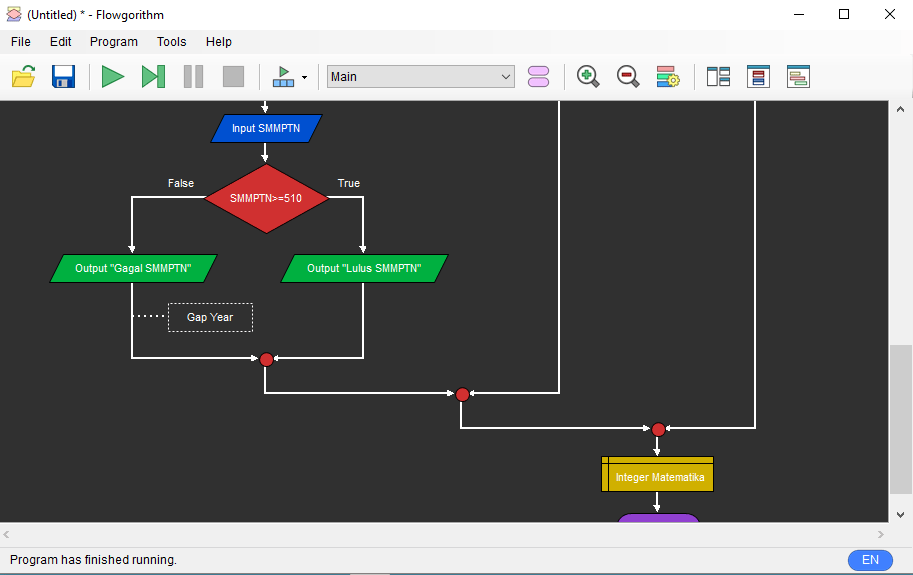The width and height of the screenshot is (913, 575).
Task: Open the Tools menu
Action: 171,42
